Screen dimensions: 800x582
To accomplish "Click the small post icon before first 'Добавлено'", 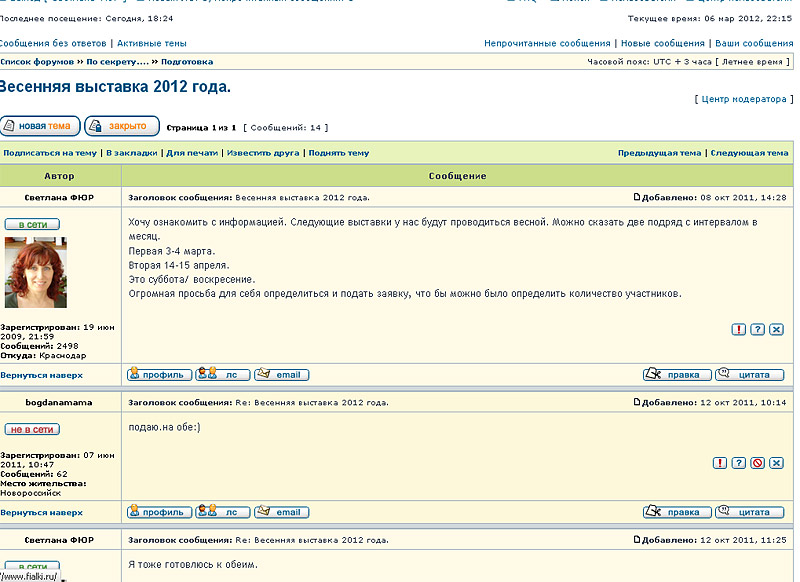I will (x=638, y=198).
